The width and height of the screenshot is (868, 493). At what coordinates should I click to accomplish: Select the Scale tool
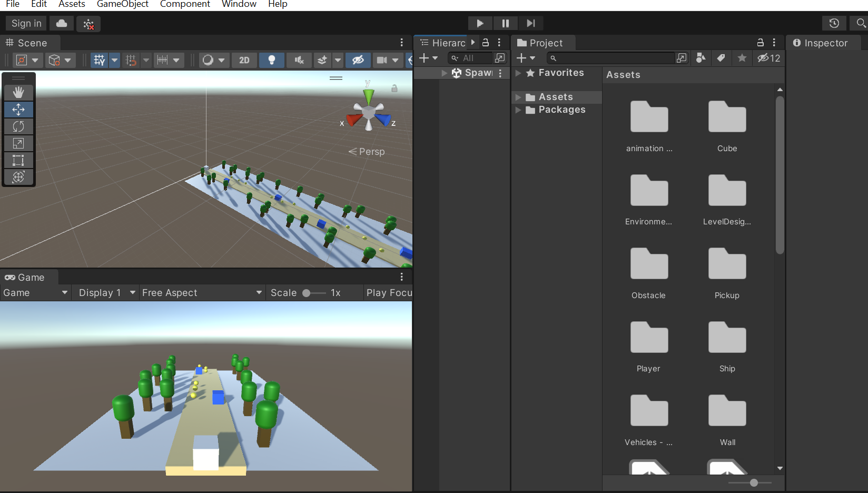(x=18, y=143)
